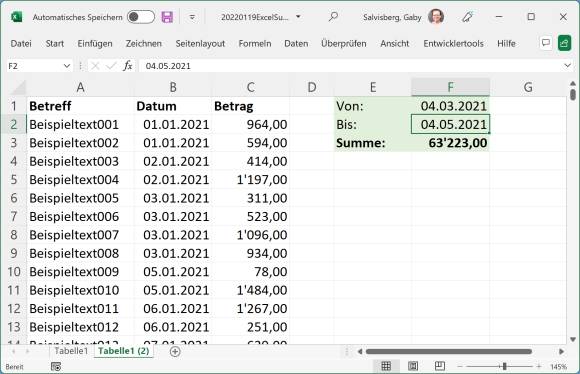Open the Hilfe ribbon tab
This screenshot has height=374, width=580.
click(x=506, y=44)
